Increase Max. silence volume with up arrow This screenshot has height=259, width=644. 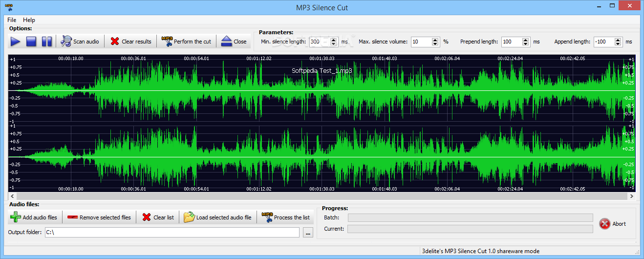coord(435,40)
